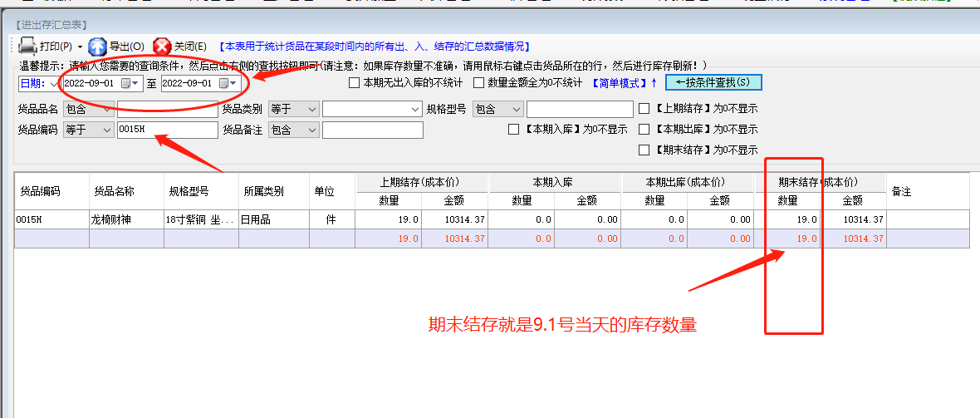Select the 18寸紫铜 坐... spec cell

pos(201,219)
